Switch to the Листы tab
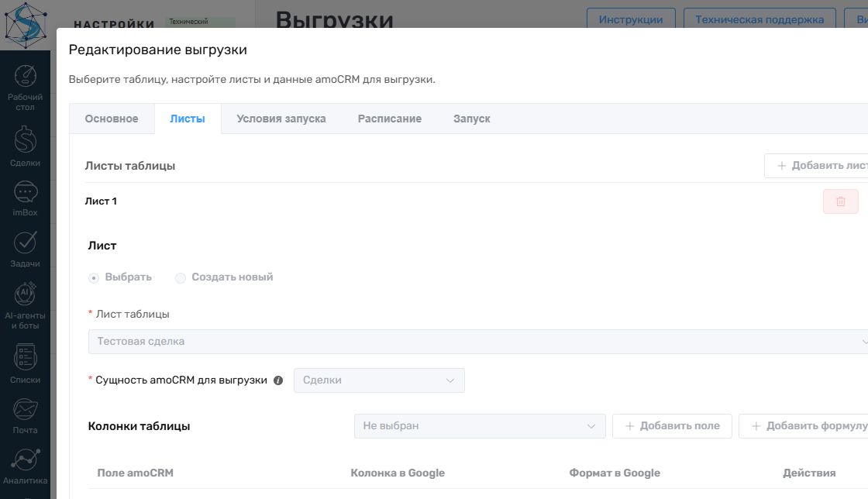The image size is (868, 499). tap(187, 119)
